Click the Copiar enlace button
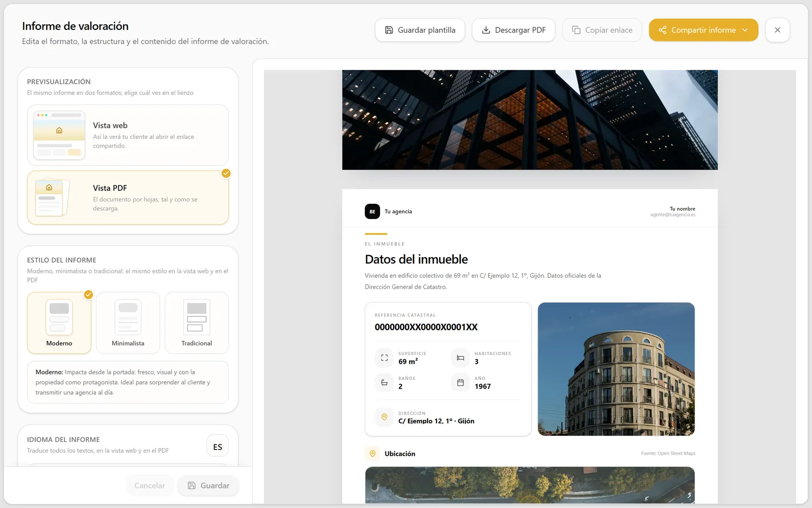Viewport: 812px width, 508px height. (602, 30)
